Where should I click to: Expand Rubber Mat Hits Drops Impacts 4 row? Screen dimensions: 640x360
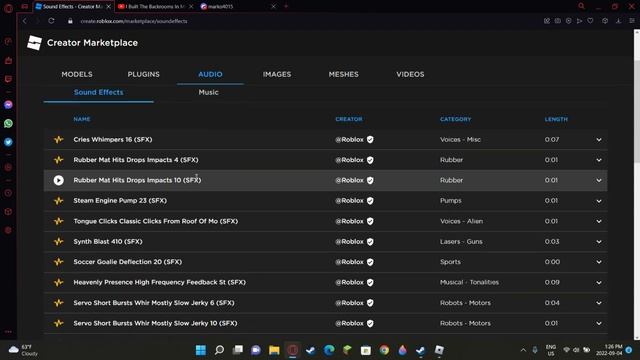[x=599, y=160]
